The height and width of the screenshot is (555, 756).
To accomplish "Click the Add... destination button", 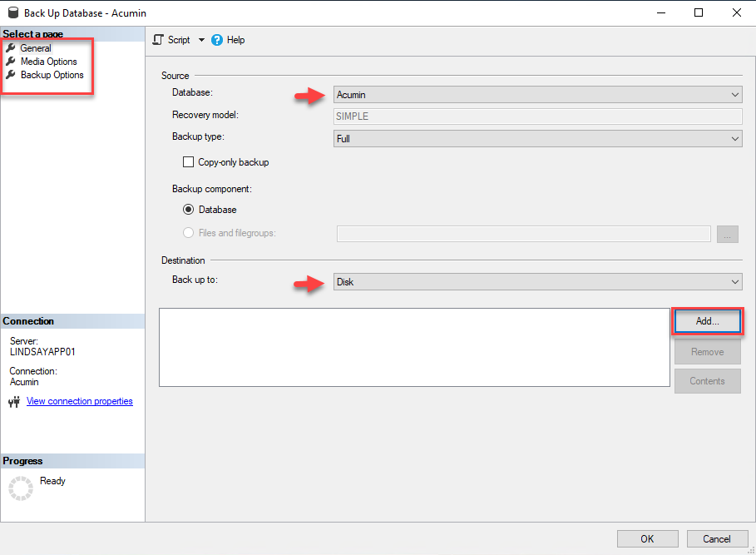I will (707, 321).
